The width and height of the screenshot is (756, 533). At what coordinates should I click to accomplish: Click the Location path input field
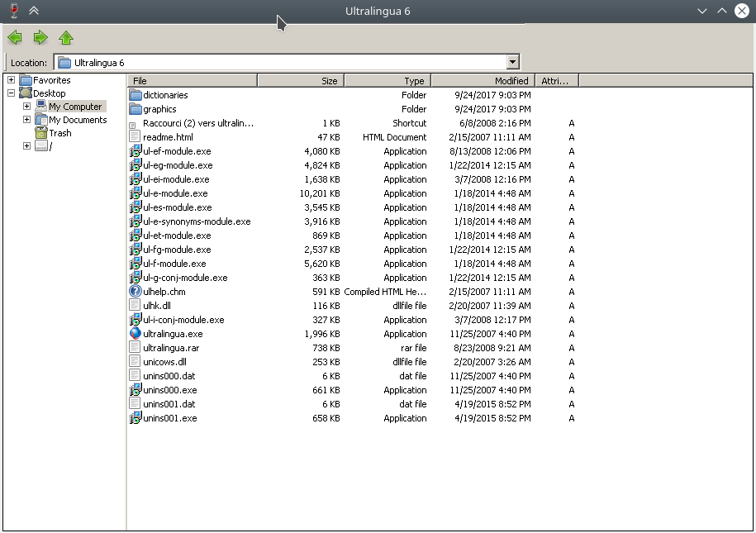pos(281,62)
